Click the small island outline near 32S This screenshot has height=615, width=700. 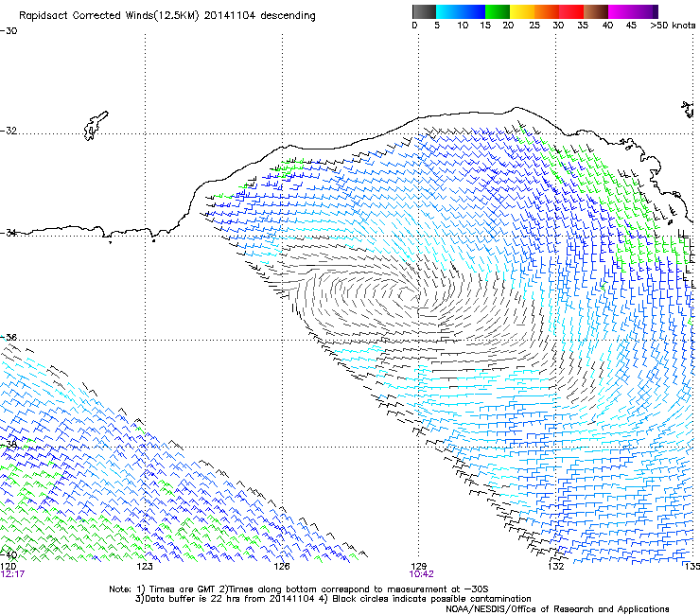(96, 126)
